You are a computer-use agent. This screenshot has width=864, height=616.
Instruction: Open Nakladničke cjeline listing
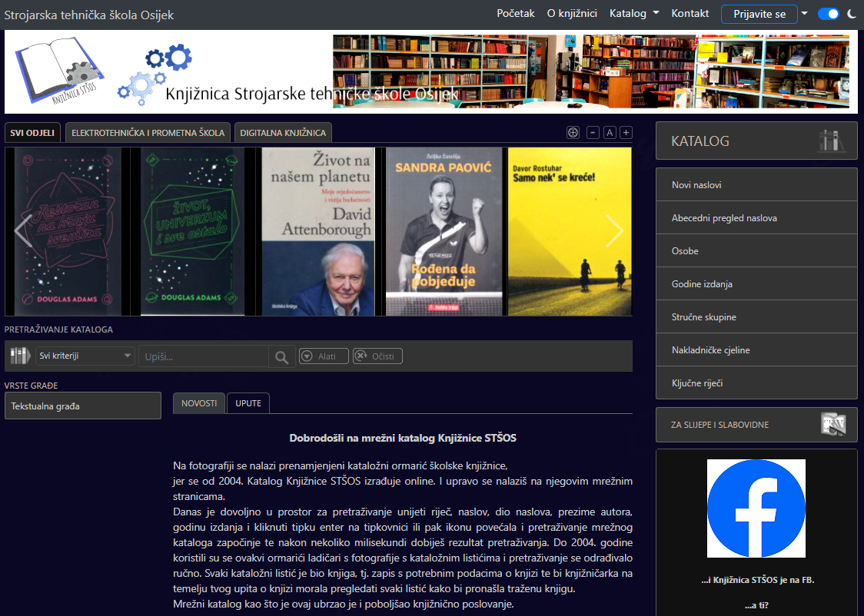coord(756,350)
